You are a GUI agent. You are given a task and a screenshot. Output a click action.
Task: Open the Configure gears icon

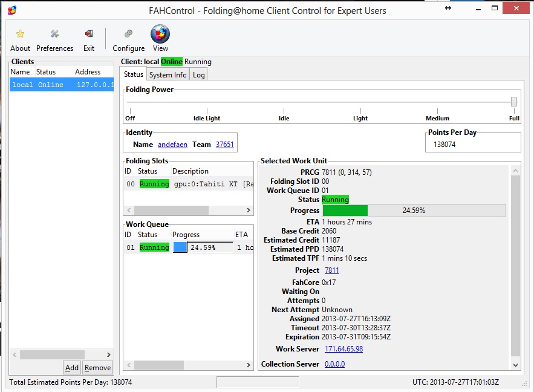tap(128, 34)
